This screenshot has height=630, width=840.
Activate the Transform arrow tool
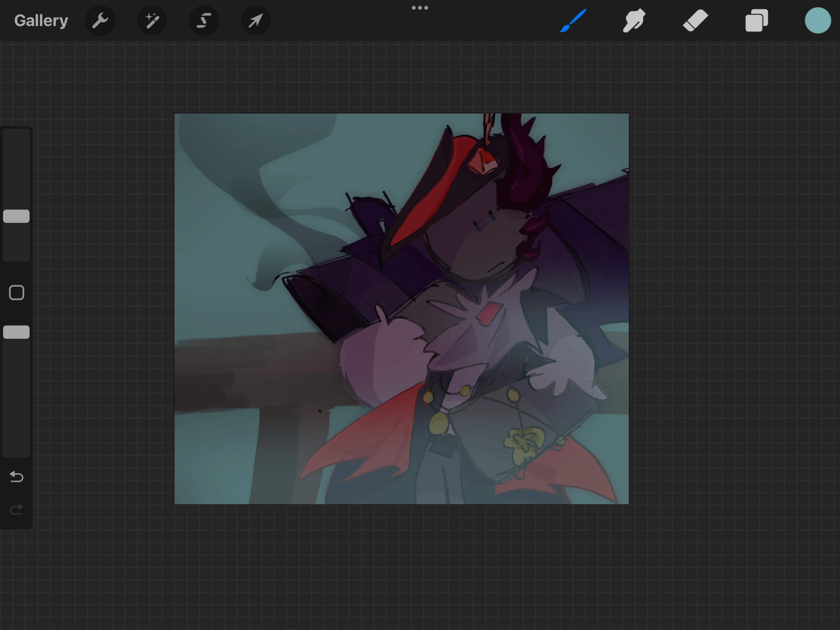(255, 21)
